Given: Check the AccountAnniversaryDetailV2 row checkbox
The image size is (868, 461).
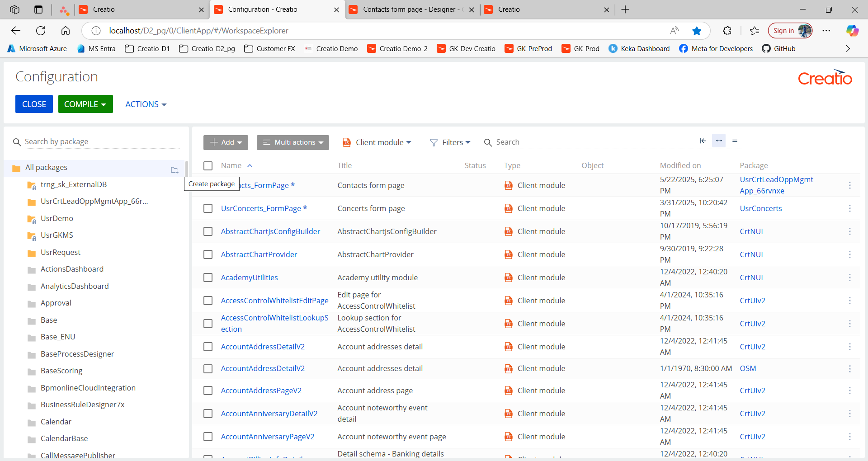Looking at the screenshot, I should (x=208, y=414).
